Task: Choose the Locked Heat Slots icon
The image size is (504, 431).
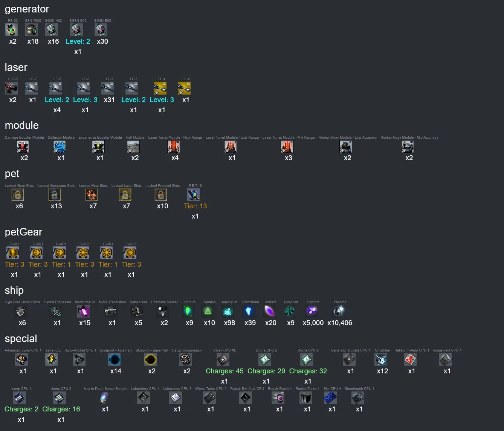Action: coord(92,195)
